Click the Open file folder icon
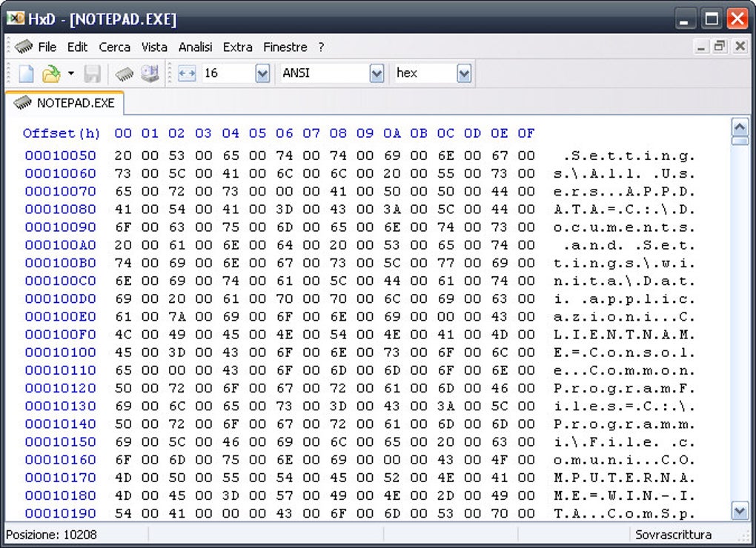 51,73
